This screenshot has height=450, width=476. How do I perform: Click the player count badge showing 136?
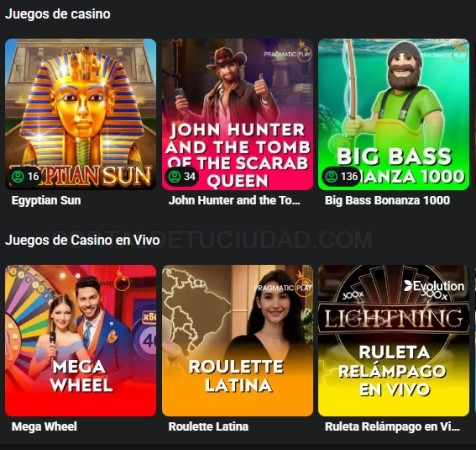(x=341, y=176)
